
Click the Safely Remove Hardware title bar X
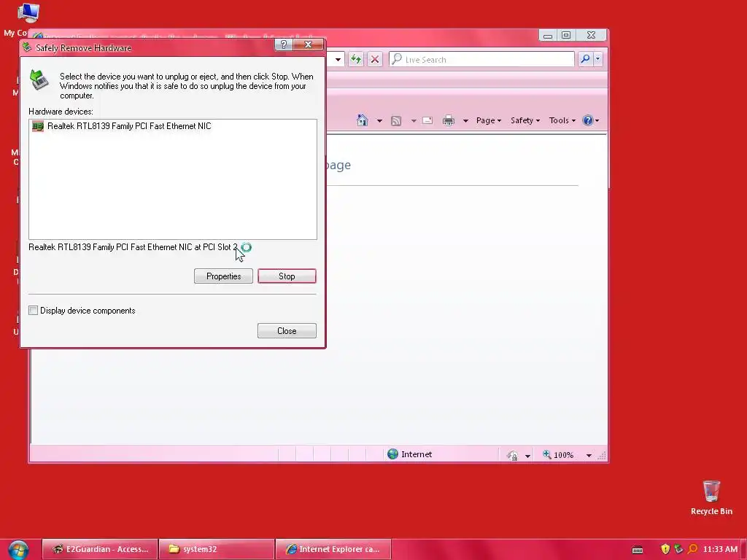click(x=309, y=44)
